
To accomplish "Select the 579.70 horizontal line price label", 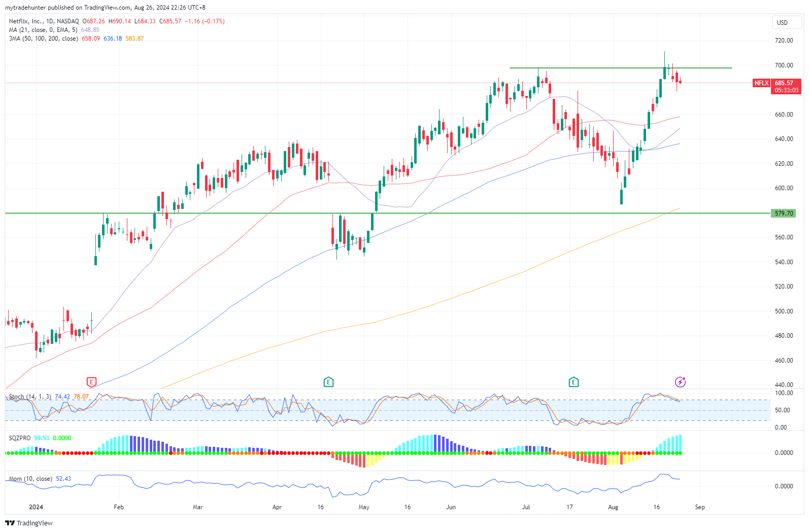I will point(784,214).
